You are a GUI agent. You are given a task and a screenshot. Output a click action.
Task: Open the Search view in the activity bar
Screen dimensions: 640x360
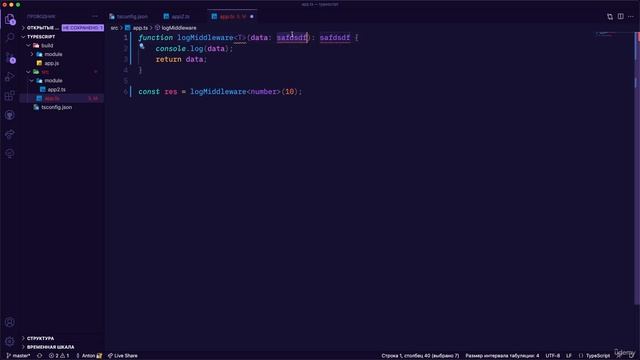[x=10, y=38]
